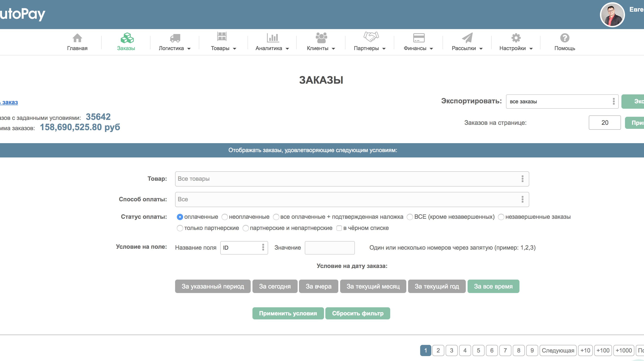Click the Главная home icon
The image size is (644, 361).
tap(77, 38)
